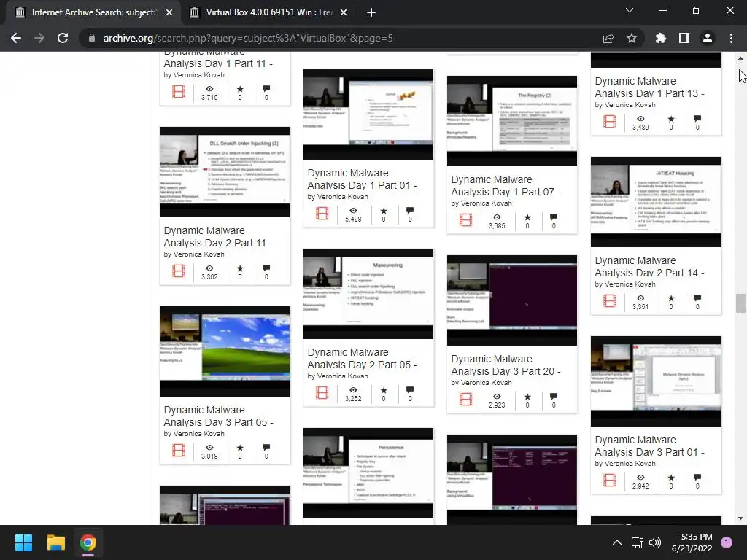
Task: Open the Windows Start menu
Action: tap(23, 542)
